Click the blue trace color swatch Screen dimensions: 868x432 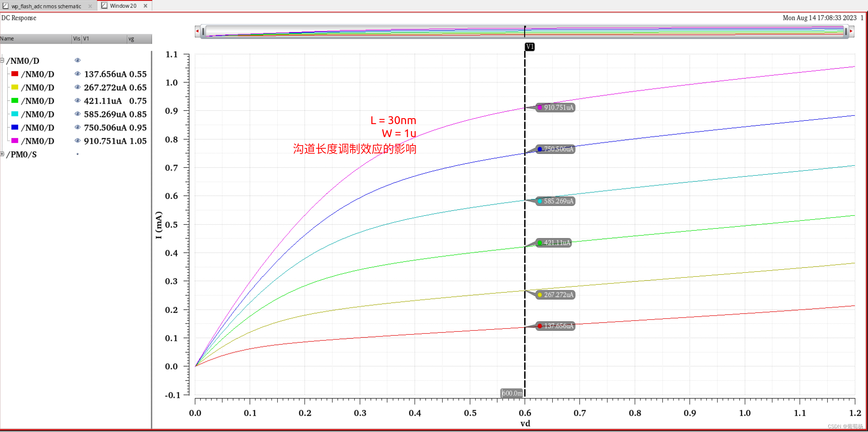(15, 127)
